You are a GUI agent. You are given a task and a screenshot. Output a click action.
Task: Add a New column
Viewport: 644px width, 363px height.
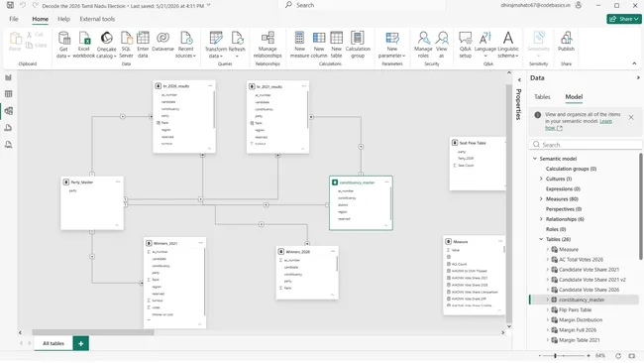[319, 45]
